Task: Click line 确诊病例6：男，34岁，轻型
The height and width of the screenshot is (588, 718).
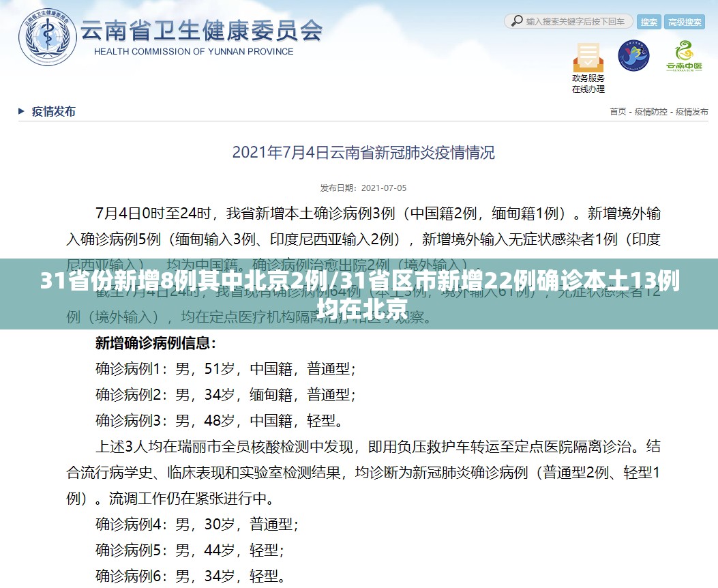Action: pos(190,576)
